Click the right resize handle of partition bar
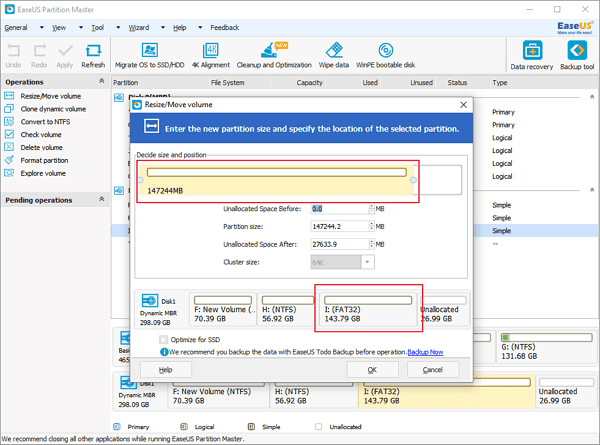This screenshot has height=445, width=600. click(413, 180)
